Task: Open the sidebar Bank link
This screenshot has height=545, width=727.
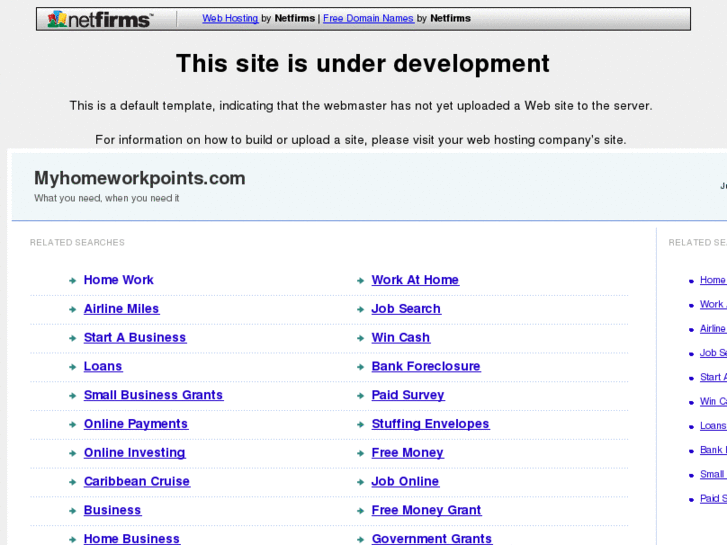Action: point(713,449)
